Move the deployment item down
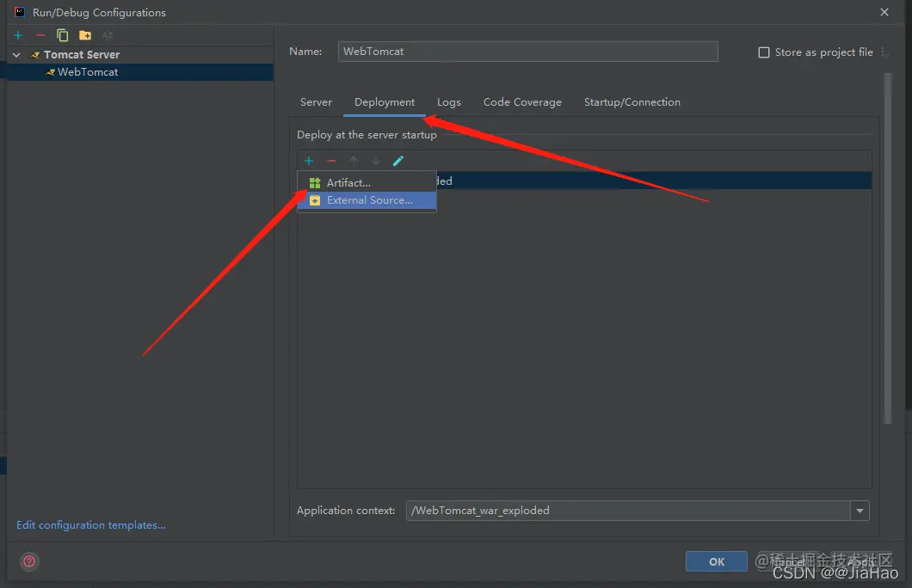The height and width of the screenshot is (588, 912). point(376,161)
